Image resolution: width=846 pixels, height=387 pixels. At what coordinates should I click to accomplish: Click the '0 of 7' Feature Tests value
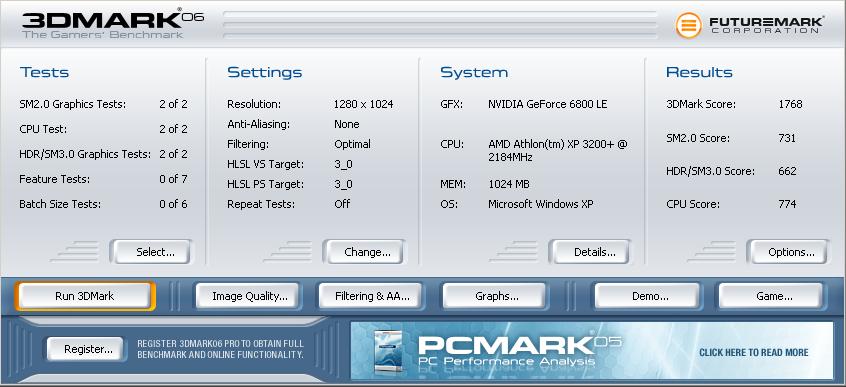[x=173, y=179]
